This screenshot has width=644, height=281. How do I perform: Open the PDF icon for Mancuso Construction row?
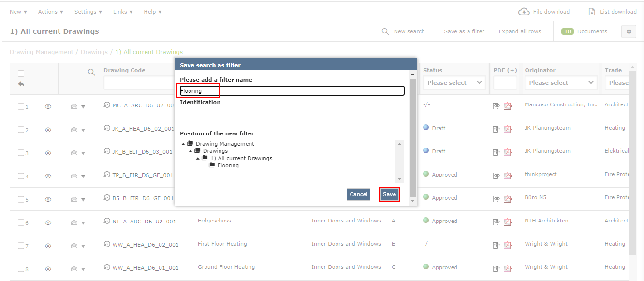507,106
